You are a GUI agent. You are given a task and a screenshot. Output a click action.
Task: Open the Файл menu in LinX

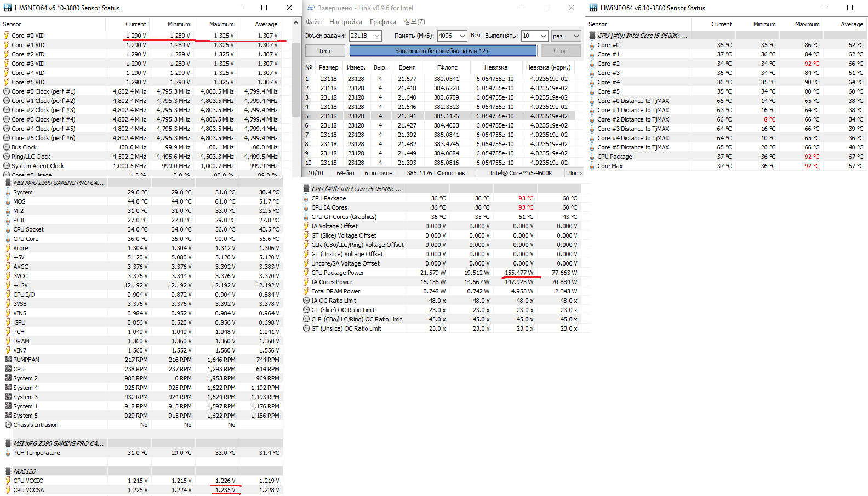tap(313, 22)
